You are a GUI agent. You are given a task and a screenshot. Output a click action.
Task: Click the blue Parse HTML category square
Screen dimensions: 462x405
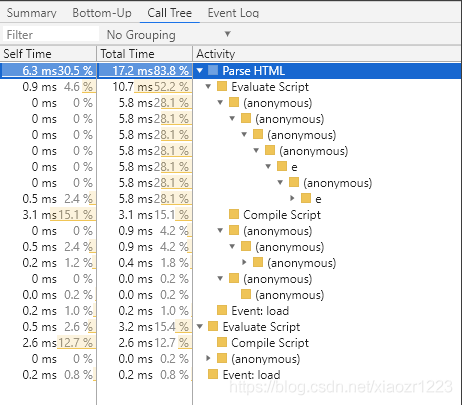213,70
